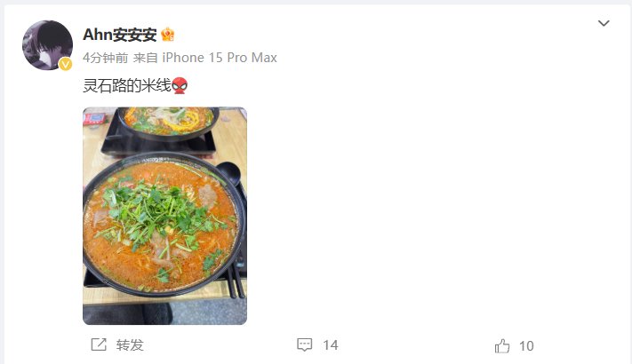Click the yellow verified V badge
This screenshot has height=364, width=632.
65,64
